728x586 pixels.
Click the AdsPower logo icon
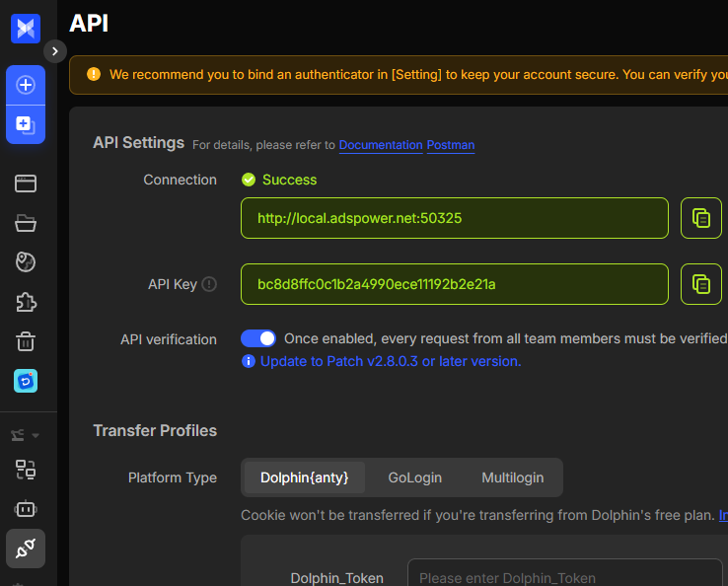click(26, 29)
